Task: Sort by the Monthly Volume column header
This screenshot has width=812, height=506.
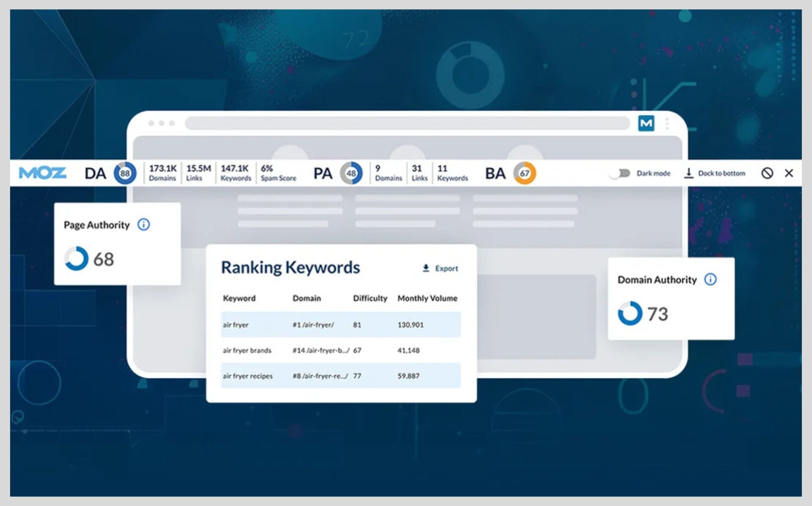Action: pos(428,298)
